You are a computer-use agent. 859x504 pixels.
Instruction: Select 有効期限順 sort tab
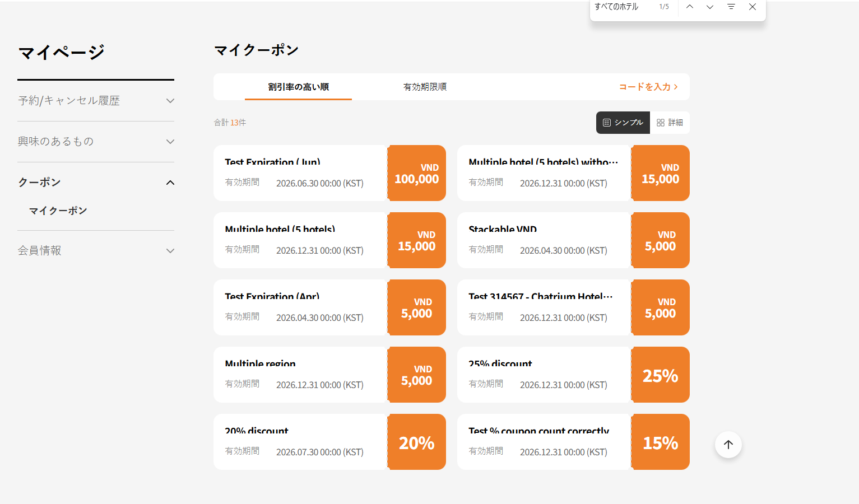425,87
